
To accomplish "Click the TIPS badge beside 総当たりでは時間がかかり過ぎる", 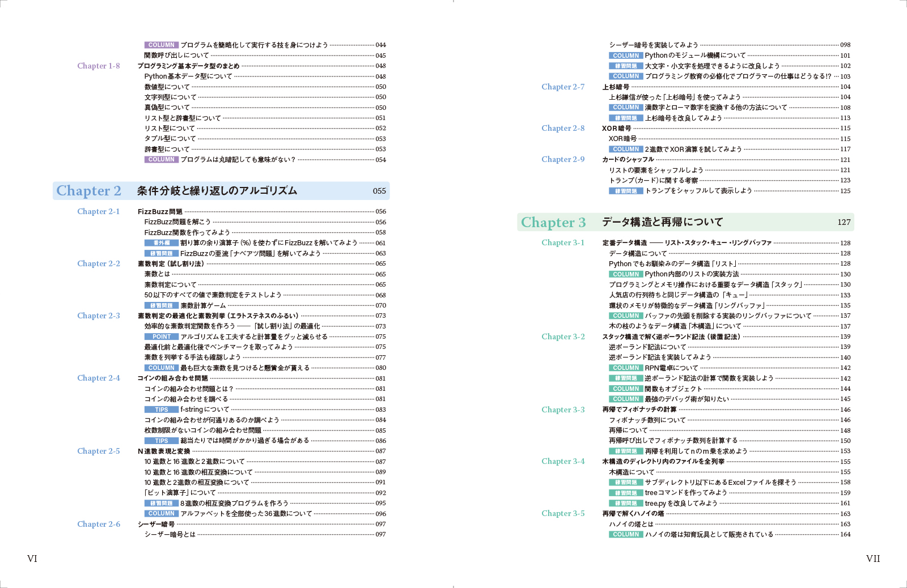I will click(x=162, y=441).
